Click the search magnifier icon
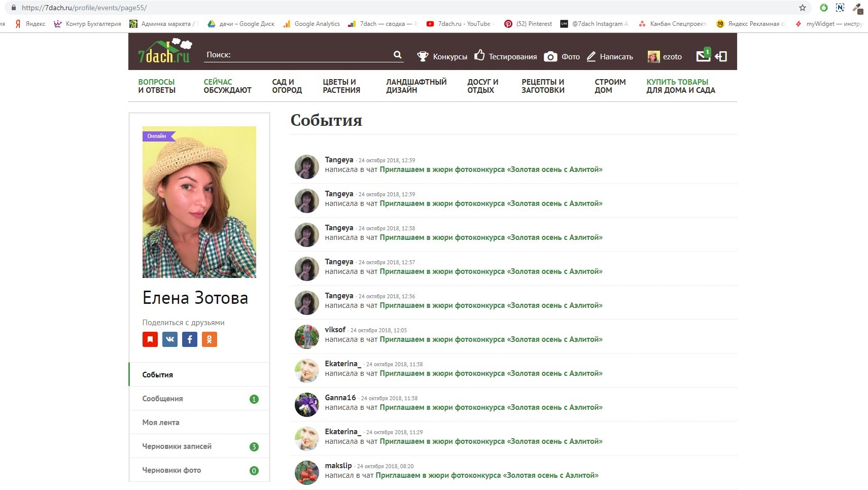The height and width of the screenshot is (490, 868). 398,55
